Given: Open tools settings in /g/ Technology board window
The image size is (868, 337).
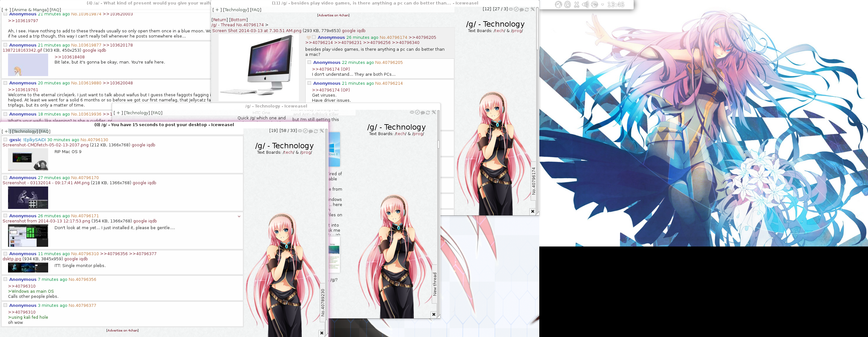Looking at the screenshot, I should point(434,112).
